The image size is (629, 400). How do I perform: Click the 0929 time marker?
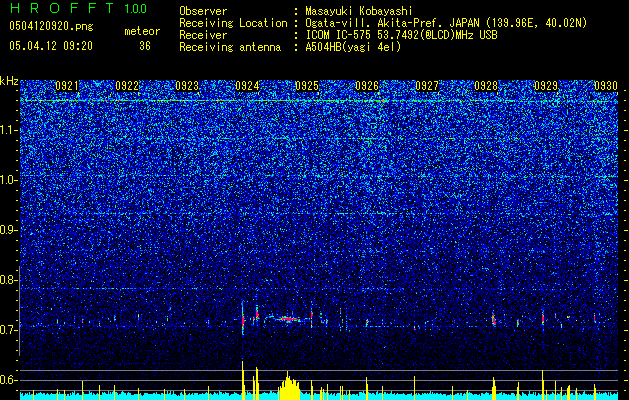pos(546,86)
